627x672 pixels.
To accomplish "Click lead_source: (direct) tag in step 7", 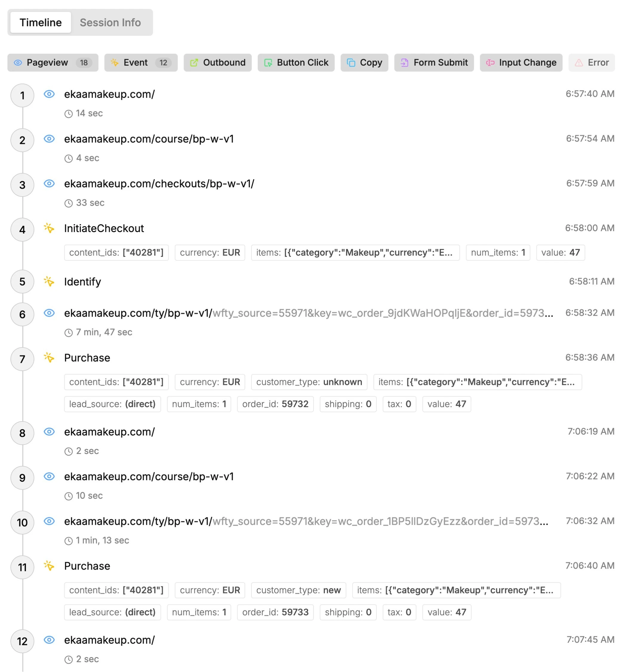I will pyautogui.click(x=112, y=404).
